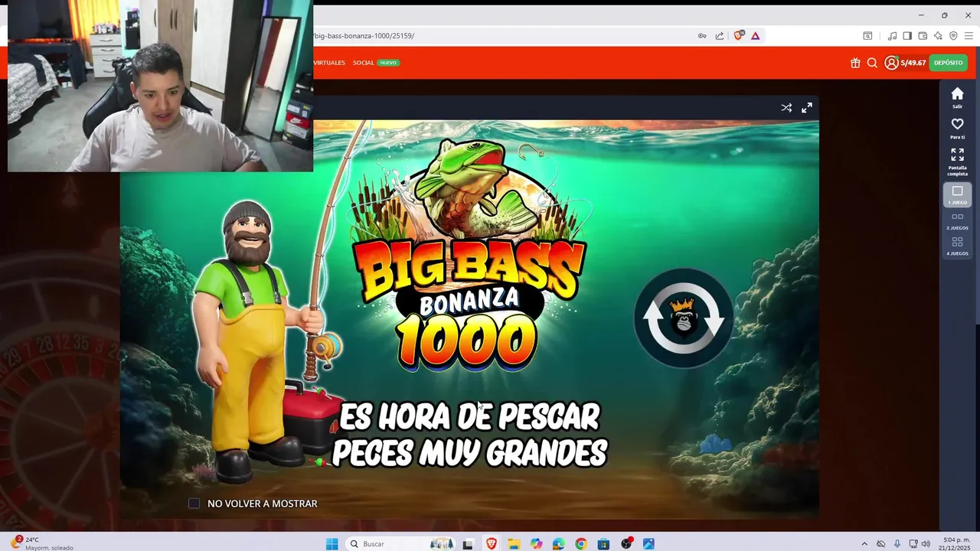Click the Brave browser taskbar icon
Screen dimensions: 980x551
(491, 544)
